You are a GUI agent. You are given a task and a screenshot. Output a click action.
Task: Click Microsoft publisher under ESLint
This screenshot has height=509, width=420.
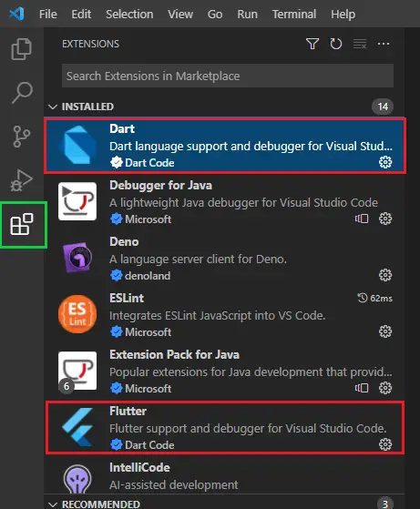(149, 332)
